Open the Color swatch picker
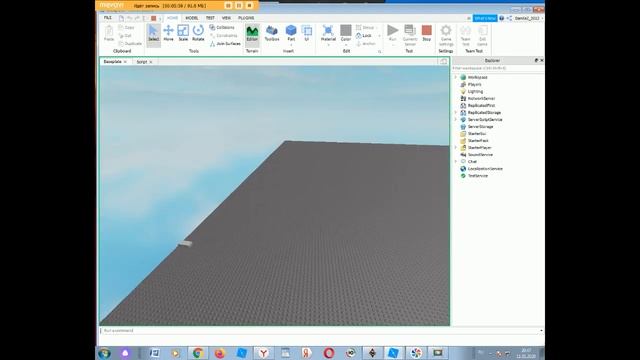This screenshot has height=360, width=640. point(346,33)
